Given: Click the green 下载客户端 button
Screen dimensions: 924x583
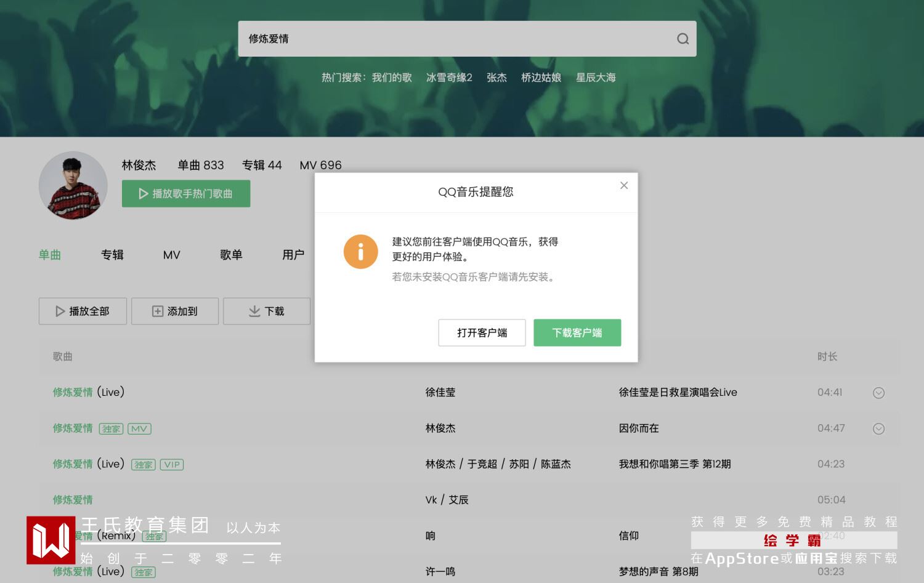Looking at the screenshot, I should pos(577,332).
